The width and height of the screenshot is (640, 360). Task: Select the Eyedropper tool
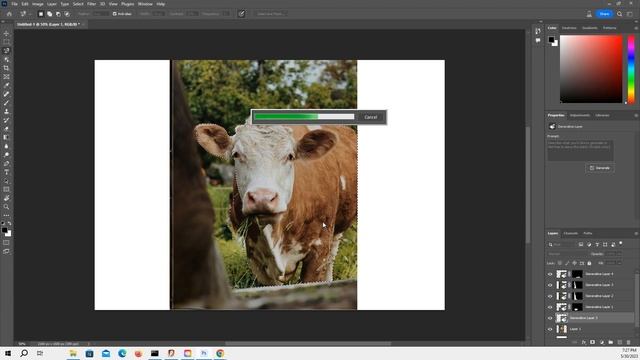tap(6, 85)
